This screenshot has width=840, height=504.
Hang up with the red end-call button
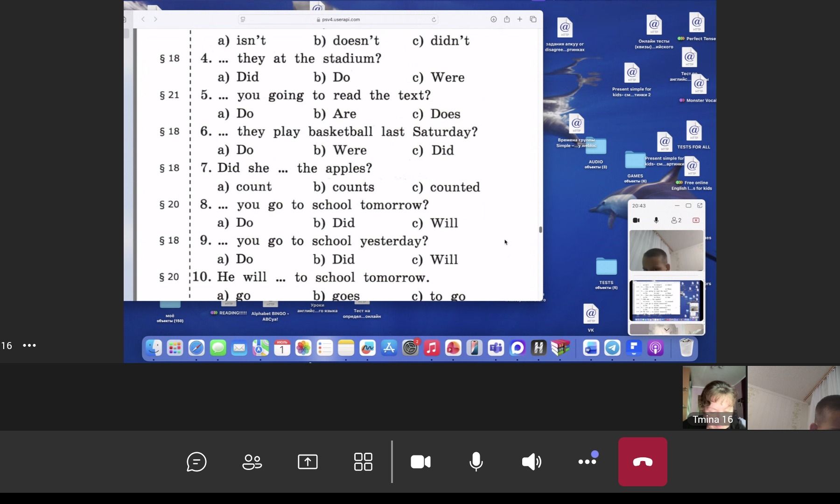tap(643, 462)
